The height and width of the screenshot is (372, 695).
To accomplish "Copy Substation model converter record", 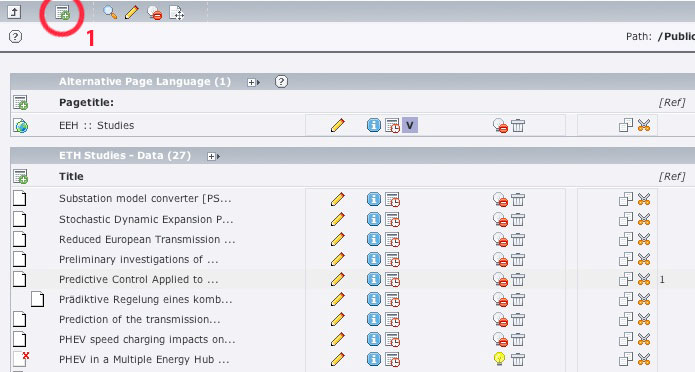I will click(x=625, y=200).
